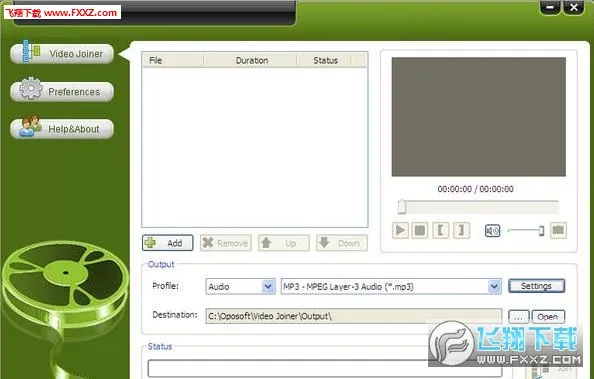Click the preview seek bar

click(478, 207)
